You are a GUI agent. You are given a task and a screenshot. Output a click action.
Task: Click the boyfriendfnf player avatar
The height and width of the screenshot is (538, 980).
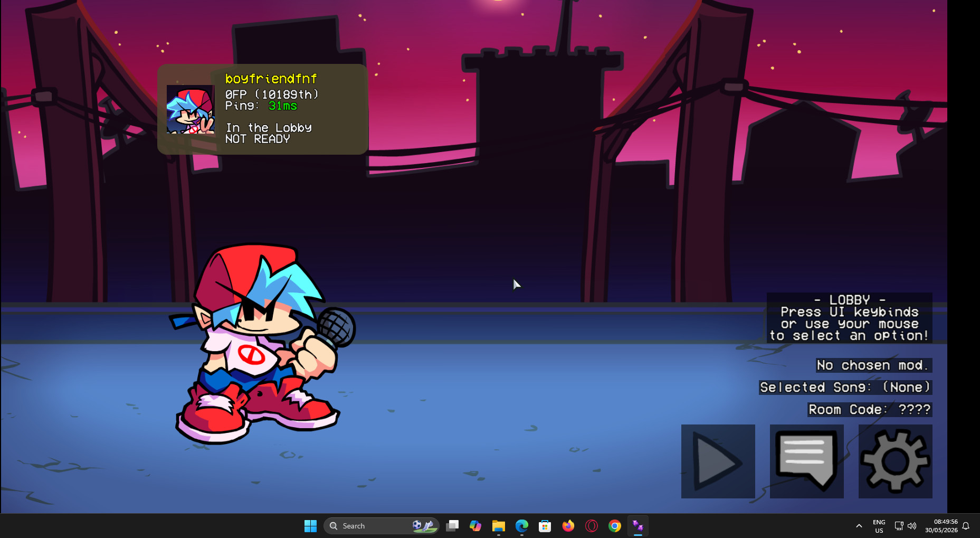coord(191,109)
